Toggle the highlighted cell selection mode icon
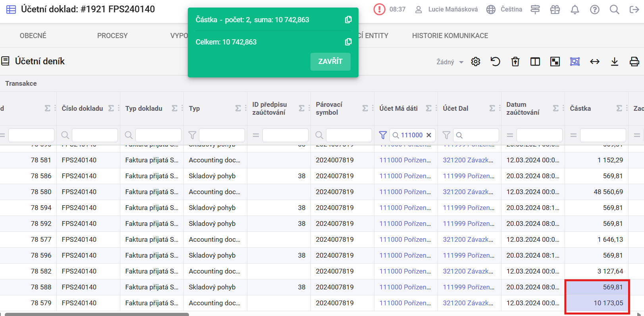Screen dimensions: 644x316 pos(575,62)
